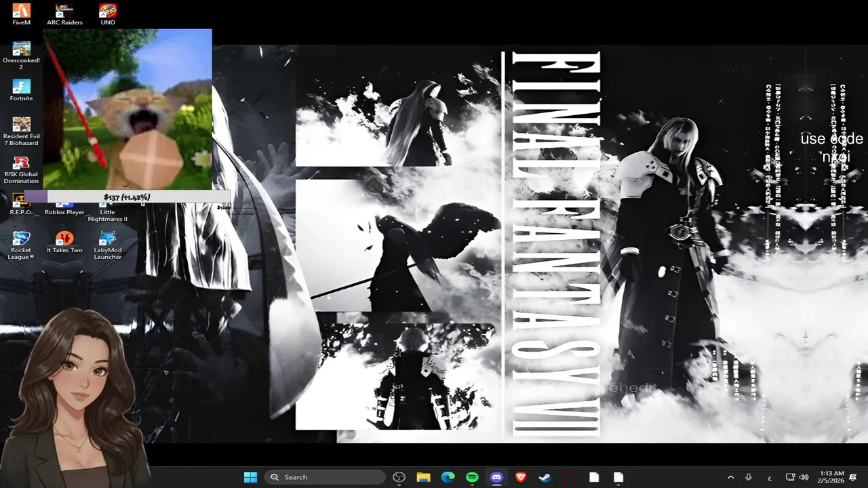This screenshot has height=488, width=868.
Task: Select the Overcooked! 2 desktop icon
Action: click(x=21, y=56)
